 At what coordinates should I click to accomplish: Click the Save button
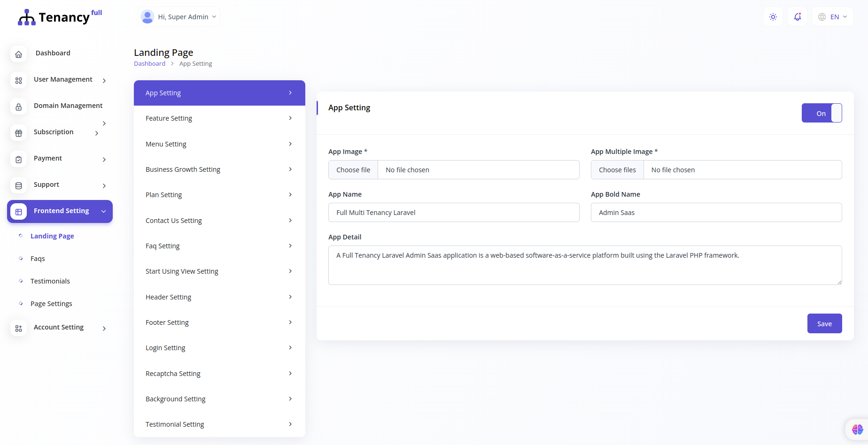pos(824,323)
